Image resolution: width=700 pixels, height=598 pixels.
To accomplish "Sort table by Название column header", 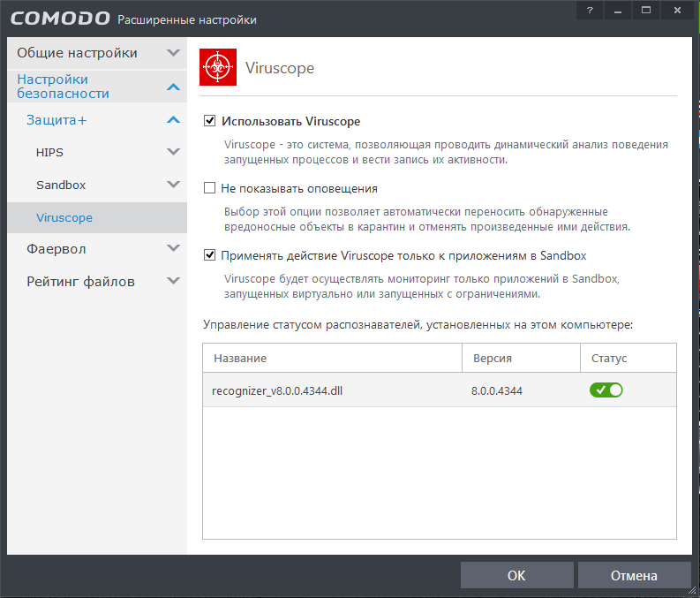I will point(332,358).
